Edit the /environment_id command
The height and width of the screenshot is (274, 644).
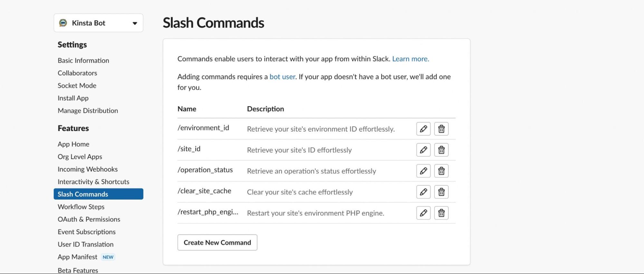(x=423, y=129)
